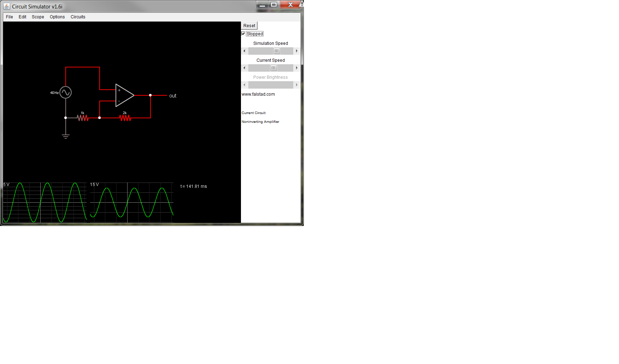
Task: Click the www.falstad.com link text
Action: (258, 94)
